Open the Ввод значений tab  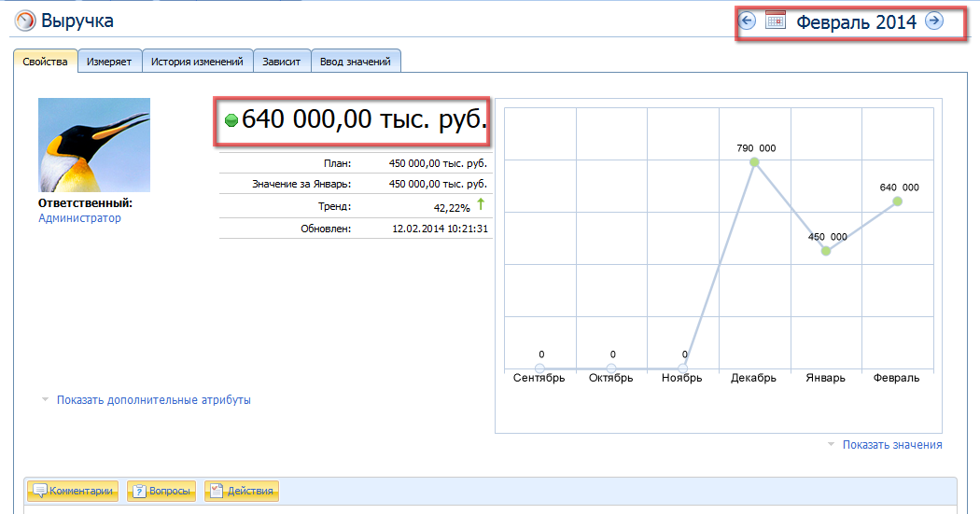click(x=355, y=62)
